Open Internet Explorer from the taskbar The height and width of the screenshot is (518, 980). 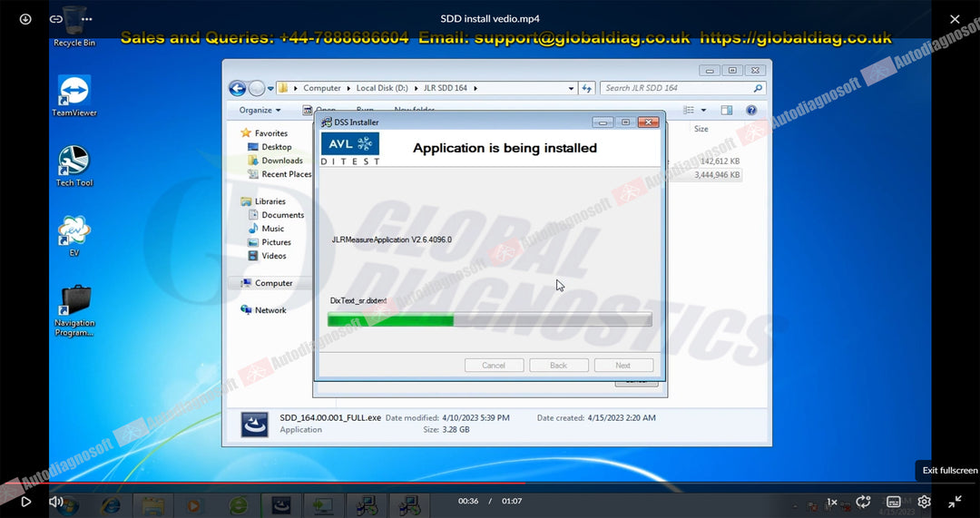pos(111,505)
